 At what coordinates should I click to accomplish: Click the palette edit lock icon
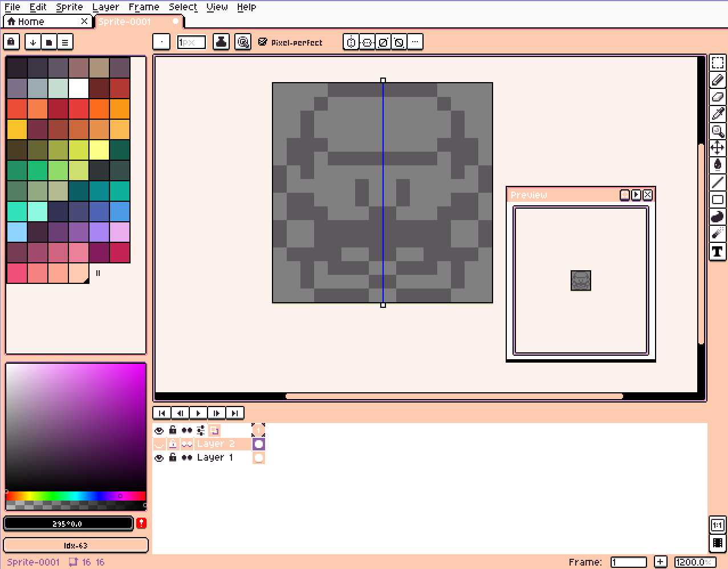tap(11, 42)
